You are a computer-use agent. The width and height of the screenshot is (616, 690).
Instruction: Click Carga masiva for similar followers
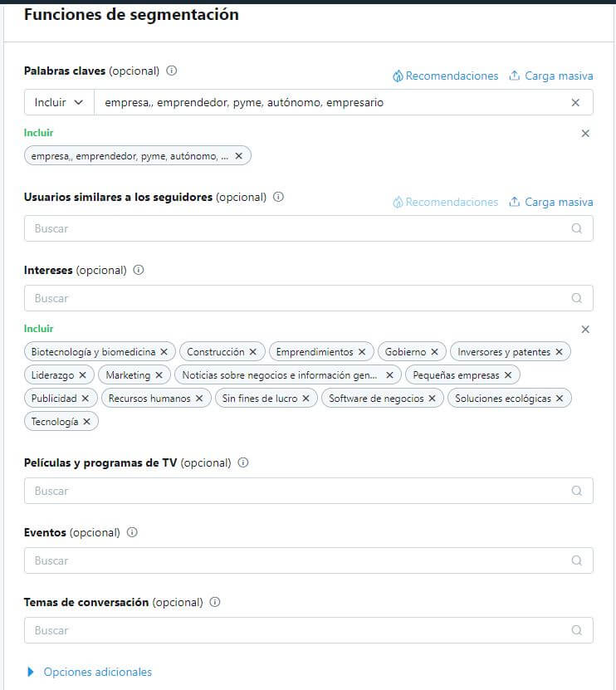click(x=551, y=202)
